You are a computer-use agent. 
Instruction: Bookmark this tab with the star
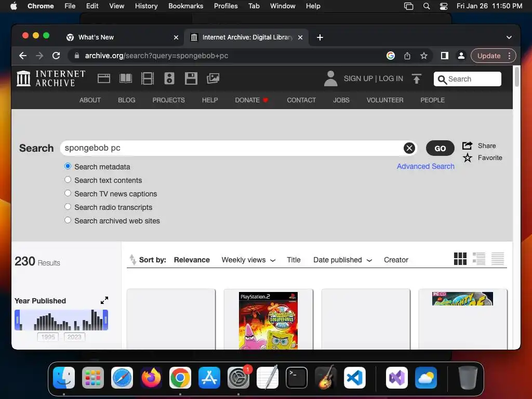click(424, 56)
